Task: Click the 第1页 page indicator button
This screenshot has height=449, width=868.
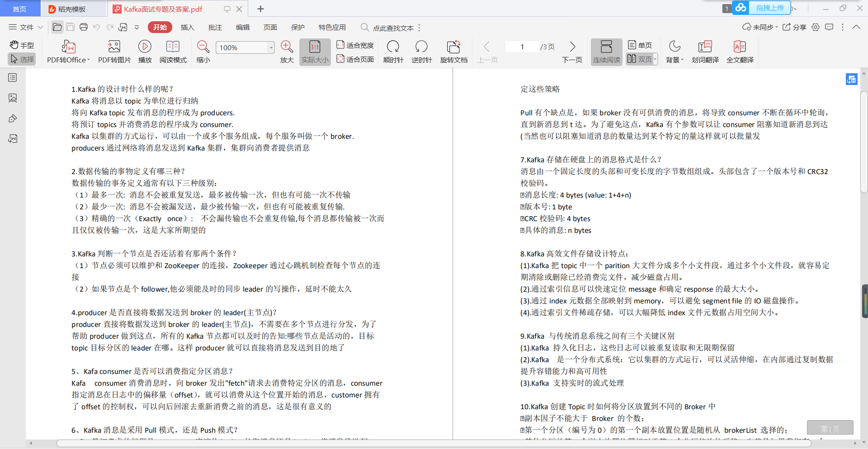Action: (830, 428)
